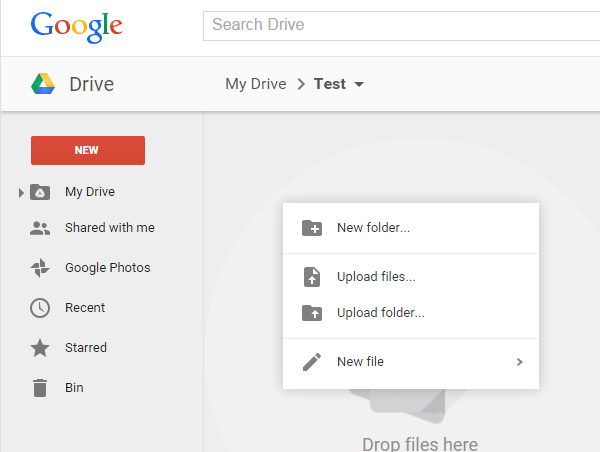
Task: Show Recent files
Action: [x=85, y=308]
